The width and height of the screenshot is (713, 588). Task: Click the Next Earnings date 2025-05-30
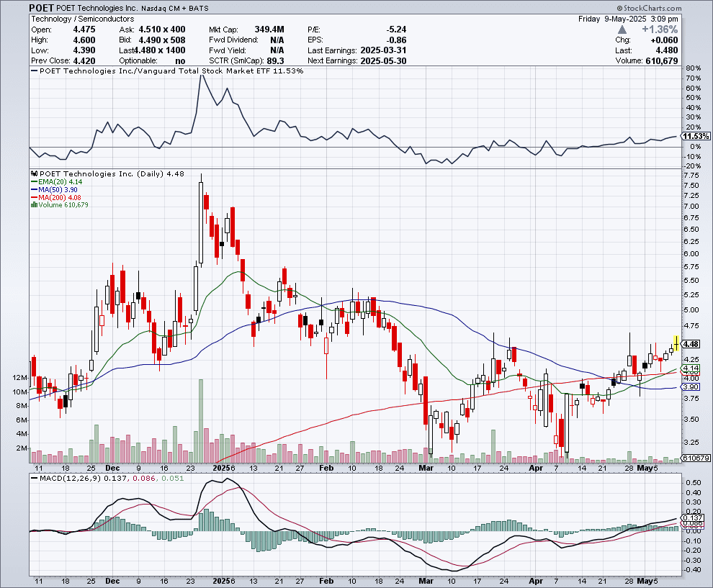pyautogui.click(x=383, y=61)
